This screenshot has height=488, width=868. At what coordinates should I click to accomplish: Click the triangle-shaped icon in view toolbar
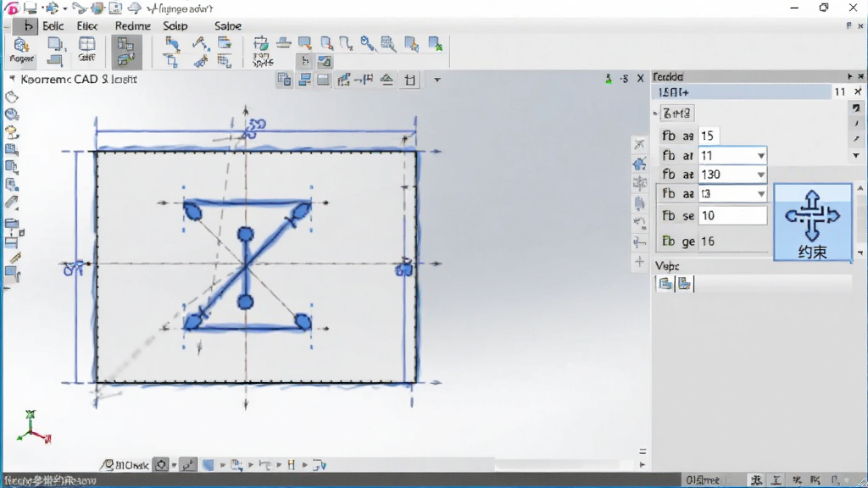click(387, 80)
